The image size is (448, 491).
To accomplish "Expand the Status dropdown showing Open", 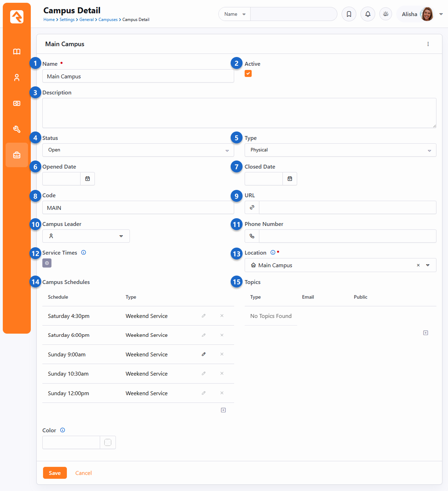I will 138,150.
